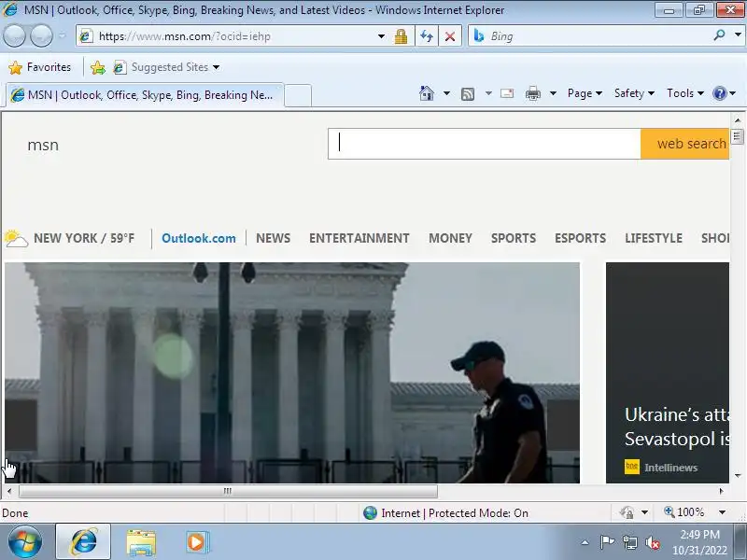Click the Back navigation button
This screenshot has width=747, height=560.
[14, 35]
